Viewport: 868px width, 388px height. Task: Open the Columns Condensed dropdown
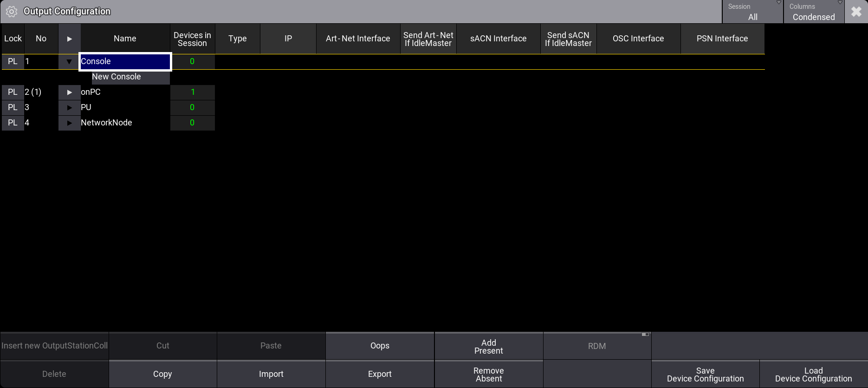point(813,12)
